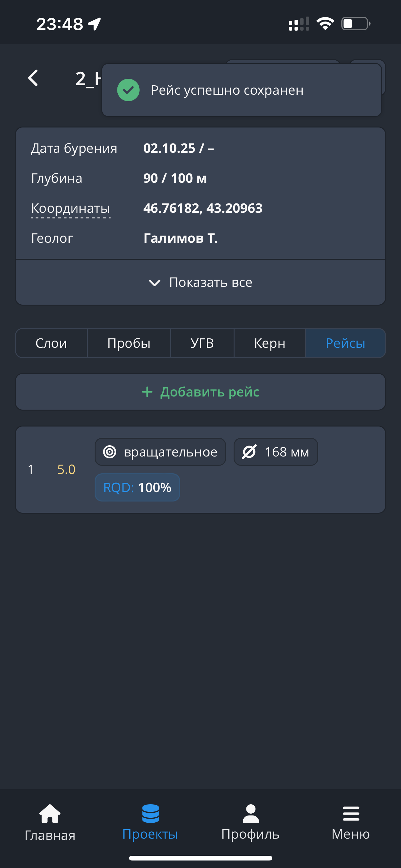Viewport: 401px width, 868px height.
Task: Select the Рейсы tab
Action: (x=345, y=343)
